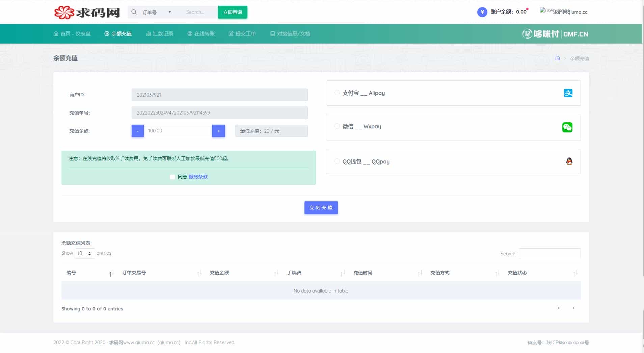Image resolution: width=644 pixels, height=353 pixels.
Task: Click the WeChat Pay logo icon
Action: coord(567,127)
